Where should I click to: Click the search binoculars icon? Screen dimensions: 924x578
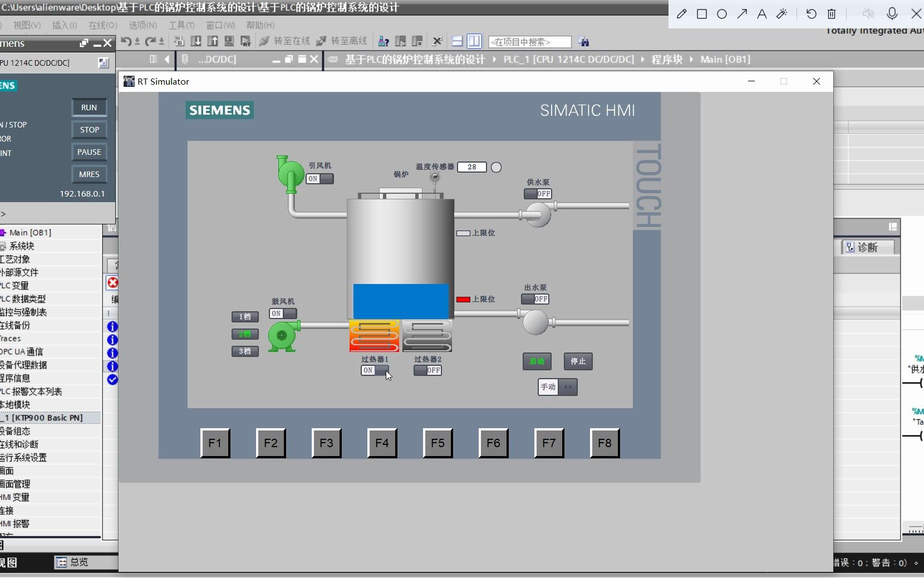[583, 42]
